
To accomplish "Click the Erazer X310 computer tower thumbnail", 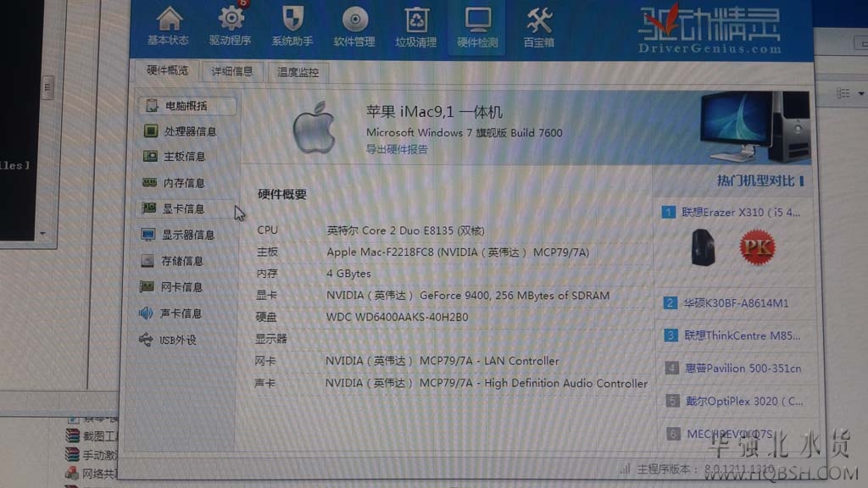I will (703, 247).
